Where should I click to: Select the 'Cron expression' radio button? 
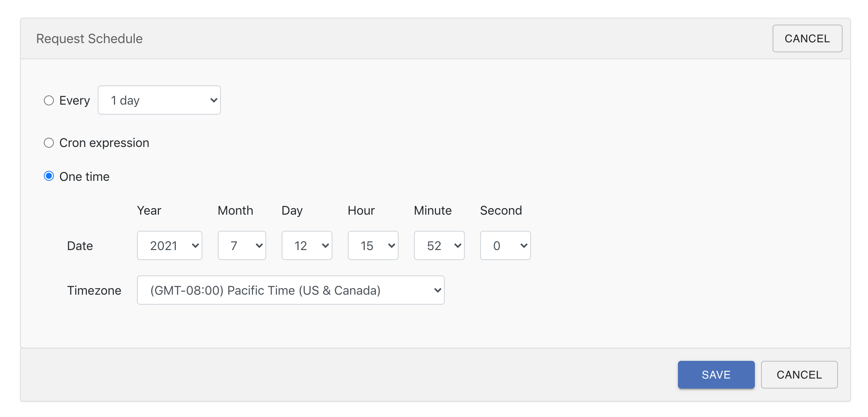49,143
